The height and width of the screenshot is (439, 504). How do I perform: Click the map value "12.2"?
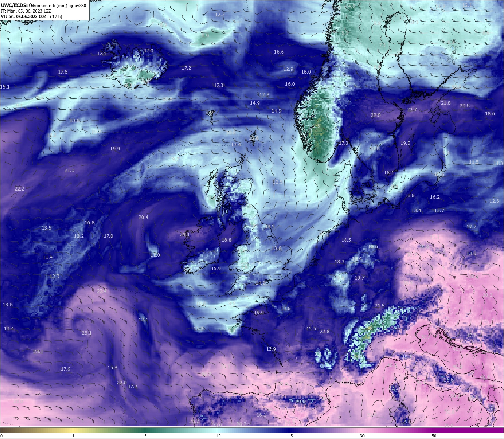coord(79,236)
